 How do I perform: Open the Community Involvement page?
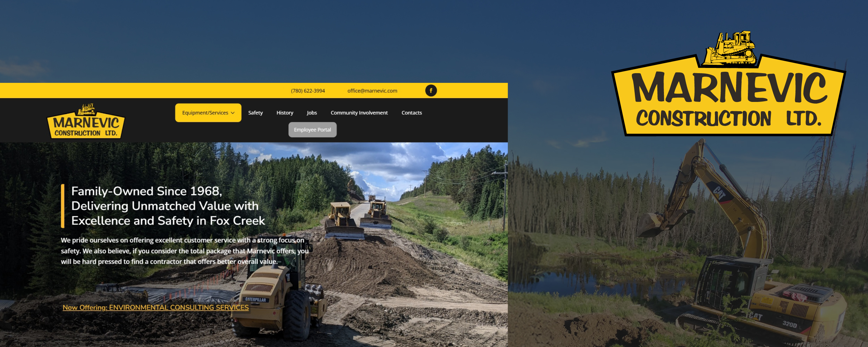click(x=359, y=113)
